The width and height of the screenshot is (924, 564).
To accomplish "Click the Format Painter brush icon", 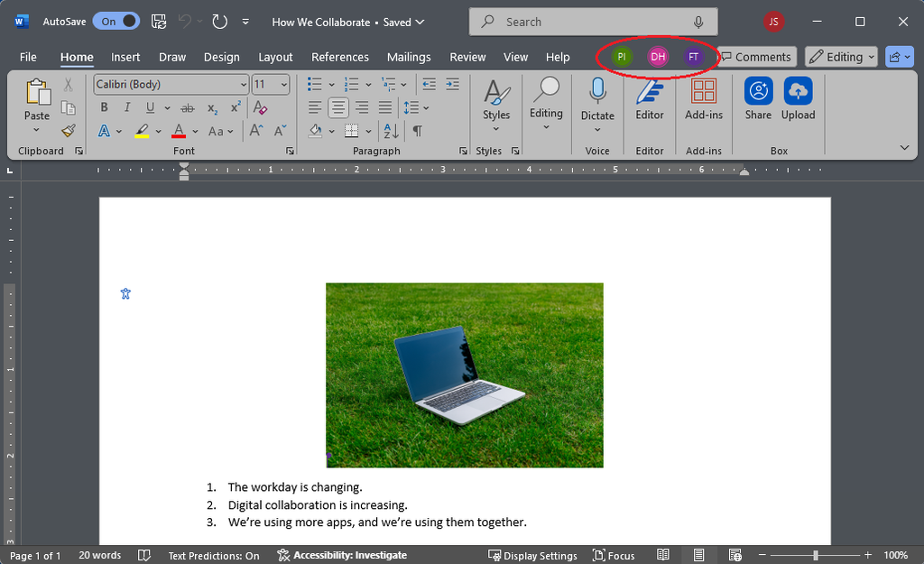I will point(69,131).
